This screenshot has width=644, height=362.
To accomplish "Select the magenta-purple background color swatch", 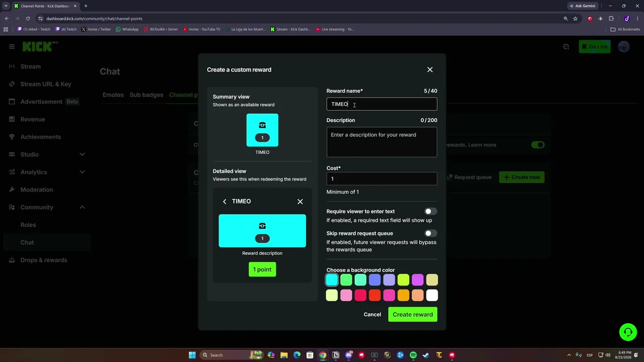I will 418,280.
